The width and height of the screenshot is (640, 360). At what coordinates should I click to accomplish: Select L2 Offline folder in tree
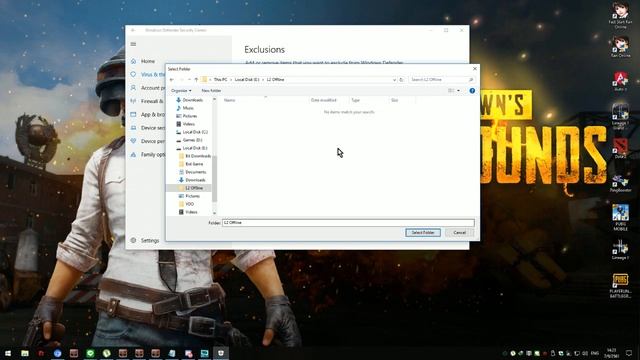[191, 188]
